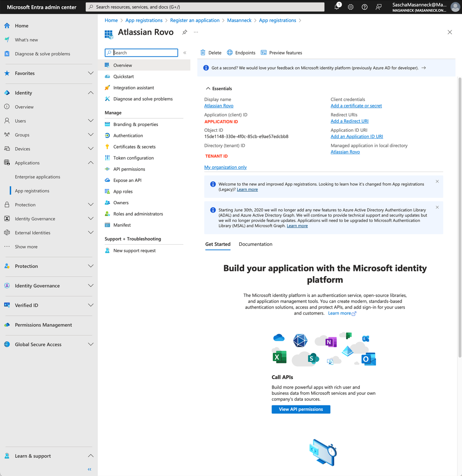This screenshot has height=476, width=462.
Task: Open My organization only link
Action: pos(225,167)
